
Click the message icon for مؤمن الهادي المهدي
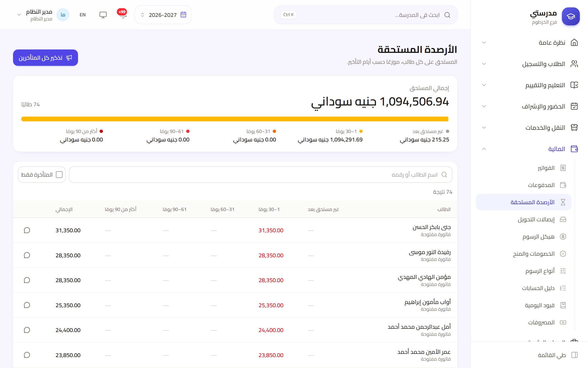pos(27,280)
